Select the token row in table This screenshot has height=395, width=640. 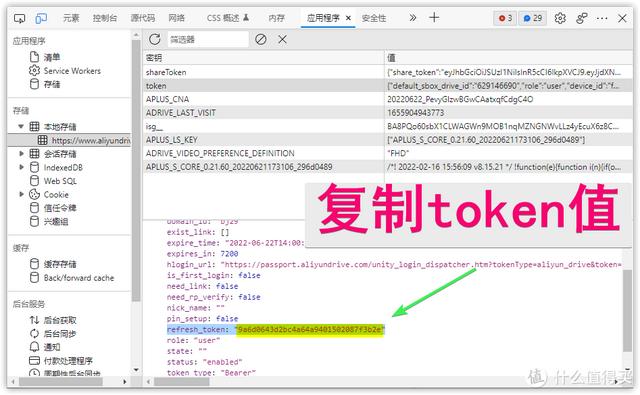(388, 86)
